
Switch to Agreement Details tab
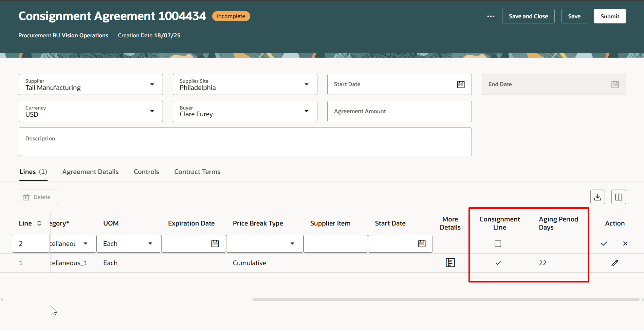(x=90, y=172)
